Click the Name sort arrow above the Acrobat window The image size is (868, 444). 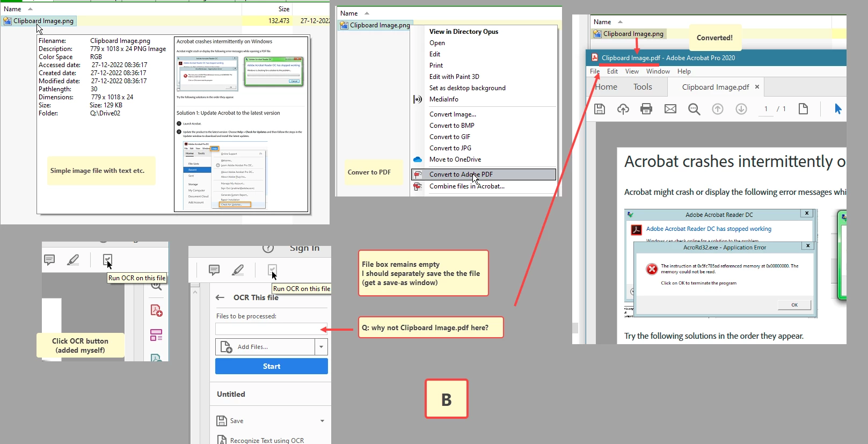(620, 22)
